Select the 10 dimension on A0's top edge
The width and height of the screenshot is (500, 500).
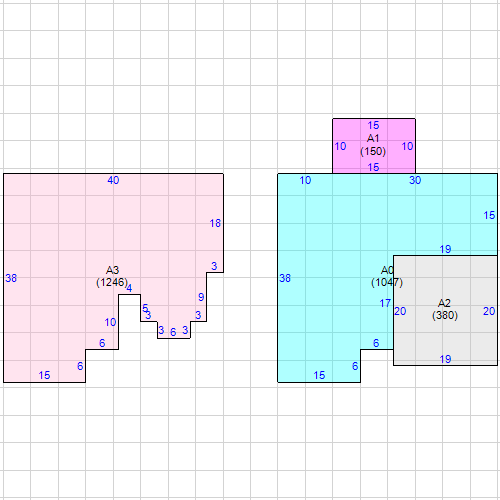305,180
